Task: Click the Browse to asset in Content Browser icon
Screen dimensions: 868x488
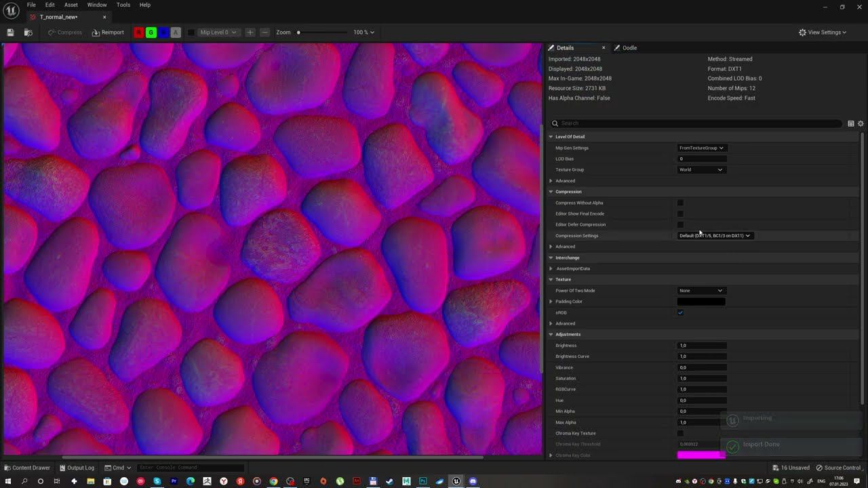Action: (28, 33)
